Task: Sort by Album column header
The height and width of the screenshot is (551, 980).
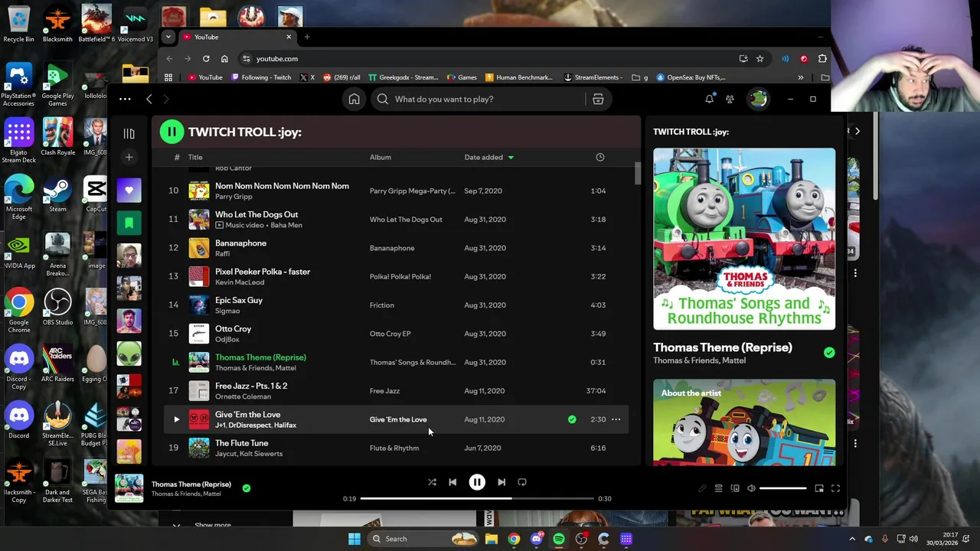Action: pyautogui.click(x=381, y=158)
